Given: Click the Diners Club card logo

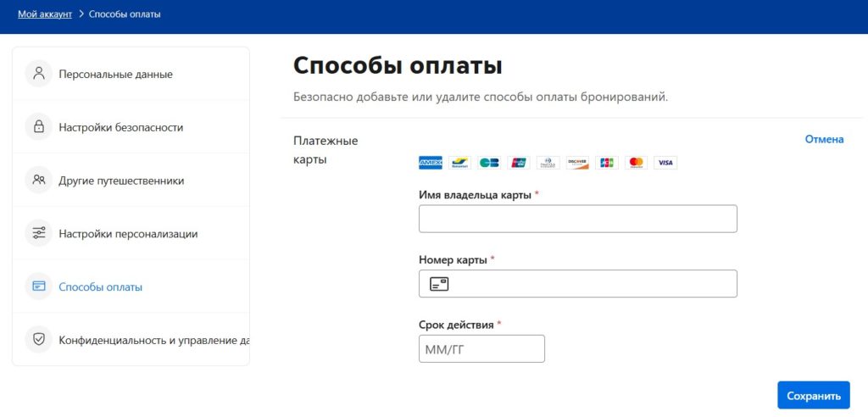Looking at the screenshot, I should pyautogui.click(x=548, y=162).
